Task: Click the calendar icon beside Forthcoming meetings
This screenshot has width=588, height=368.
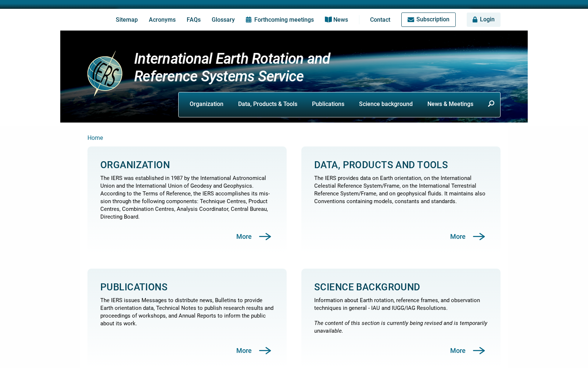Action: click(248, 20)
